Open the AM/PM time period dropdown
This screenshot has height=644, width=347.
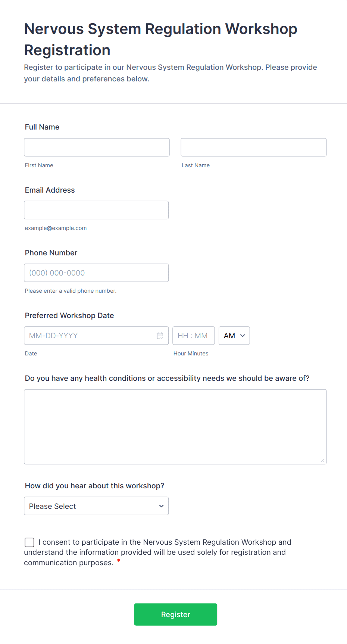[234, 336]
